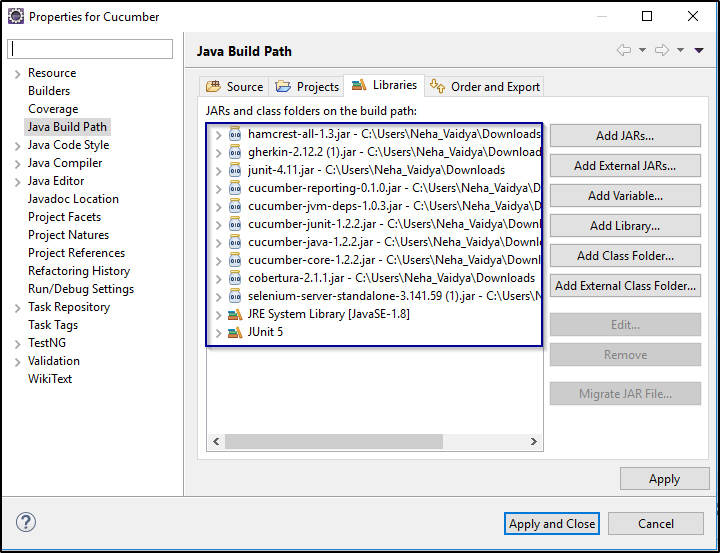Expand hamcrest-all-1.3.jar entry
This screenshot has height=553, width=720.
tap(219, 135)
